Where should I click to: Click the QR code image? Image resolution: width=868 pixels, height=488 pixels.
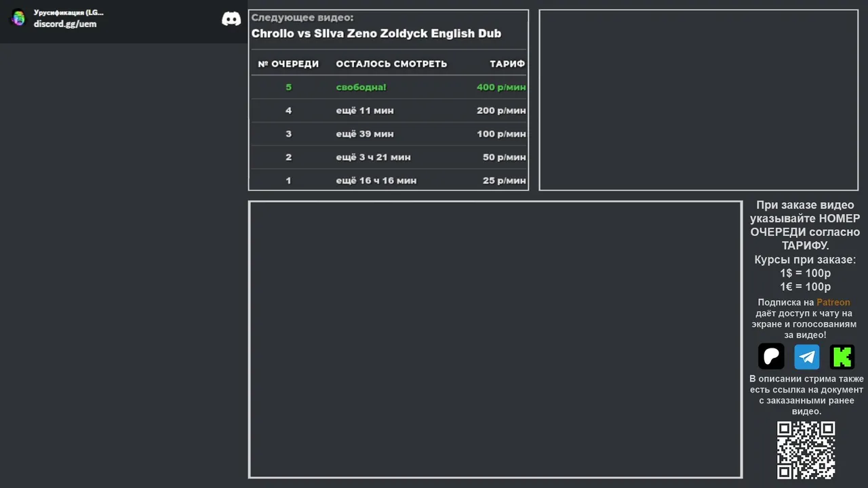click(x=806, y=450)
